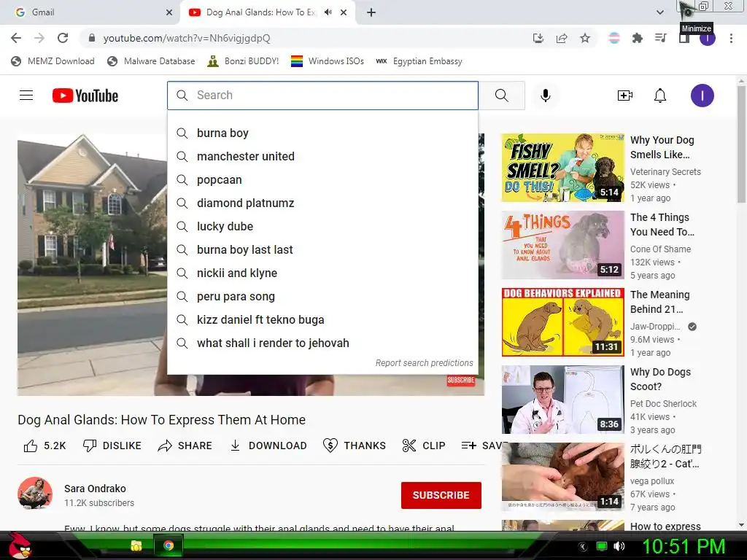The width and height of the screenshot is (747, 560).
Task: Click the YouTube search magnifier button
Action: (x=502, y=96)
